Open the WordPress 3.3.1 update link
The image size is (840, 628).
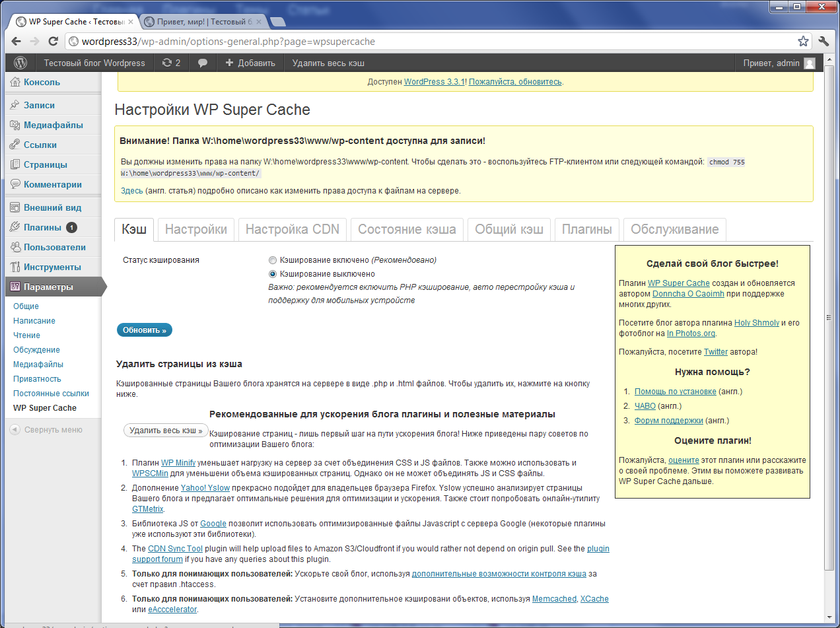click(x=435, y=82)
